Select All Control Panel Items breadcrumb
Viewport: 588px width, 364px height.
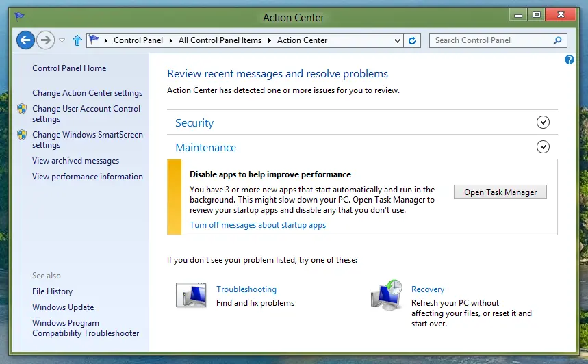[220, 40]
